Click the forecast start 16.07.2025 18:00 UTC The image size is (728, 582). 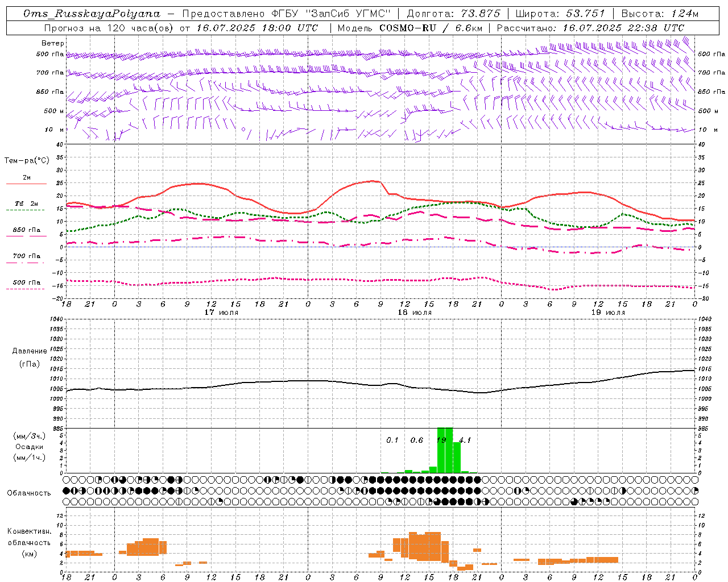click(257, 28)
